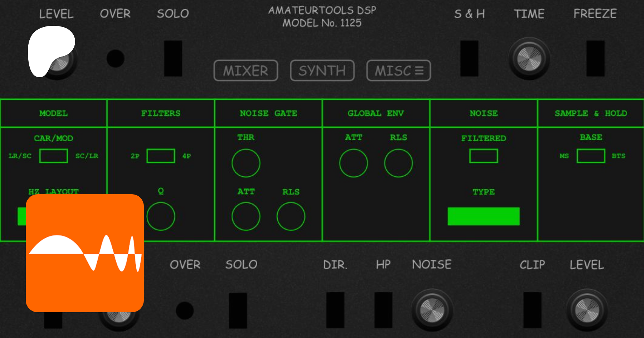Click the CAR/MOD routing button
This screenshot has width=644, height=338.
click(x=53, y=156)
